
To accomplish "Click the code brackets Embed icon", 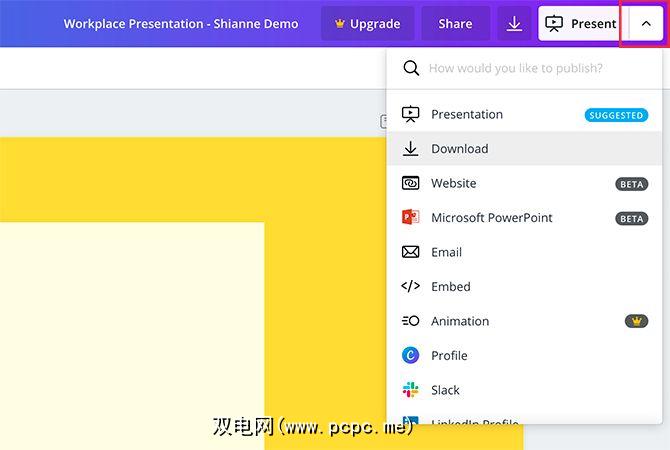I will (411, 286).
